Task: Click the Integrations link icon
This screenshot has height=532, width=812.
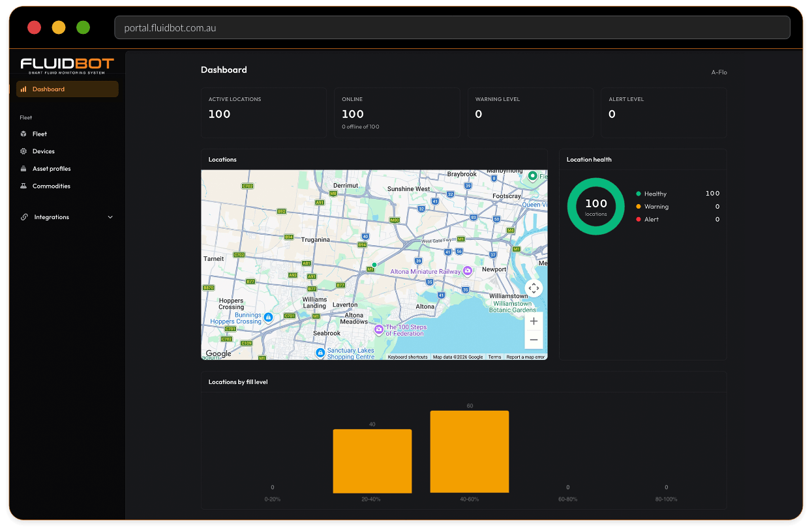Action: pyautogui.click(x=24, y=217)
